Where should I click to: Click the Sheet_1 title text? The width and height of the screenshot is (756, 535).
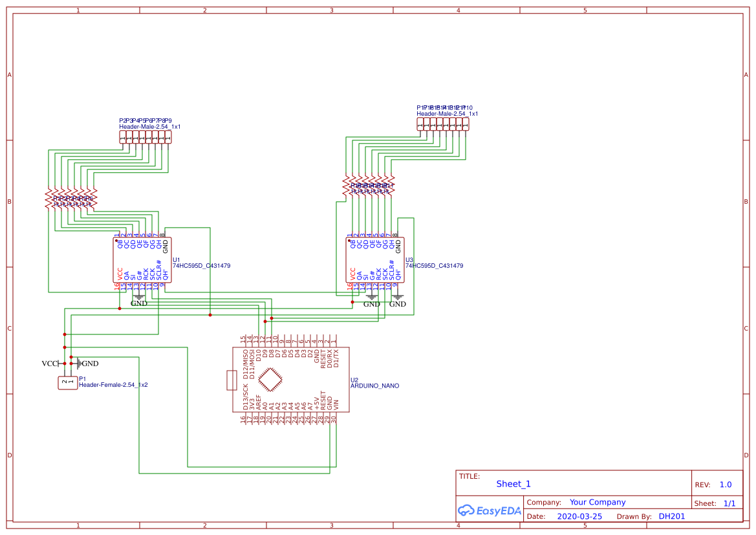[513, 483]
